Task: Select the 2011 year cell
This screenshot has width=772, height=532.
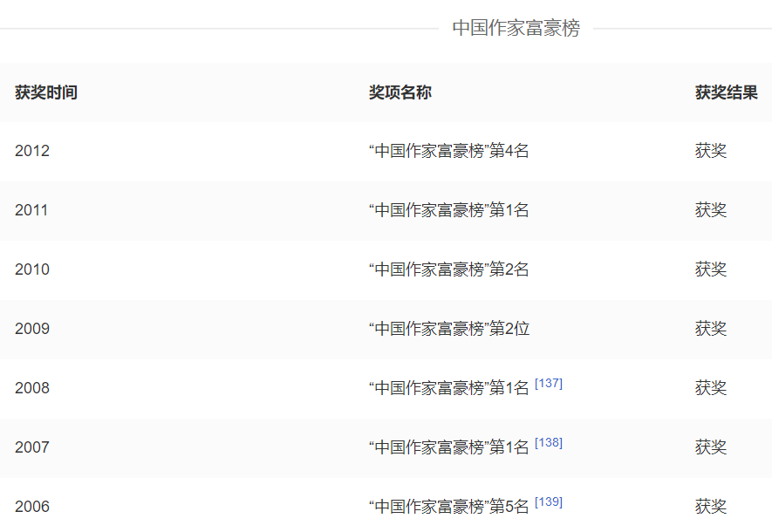Action: (31, 210)
